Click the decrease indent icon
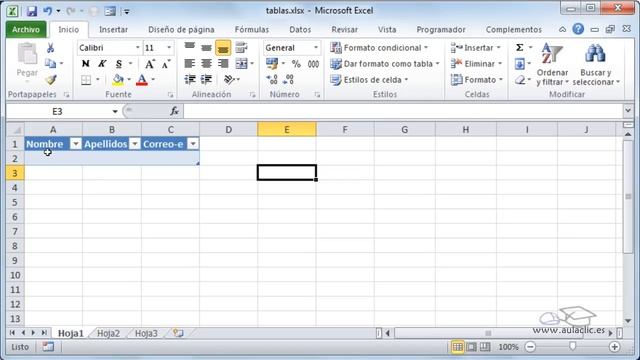 [x=189, y=80]
